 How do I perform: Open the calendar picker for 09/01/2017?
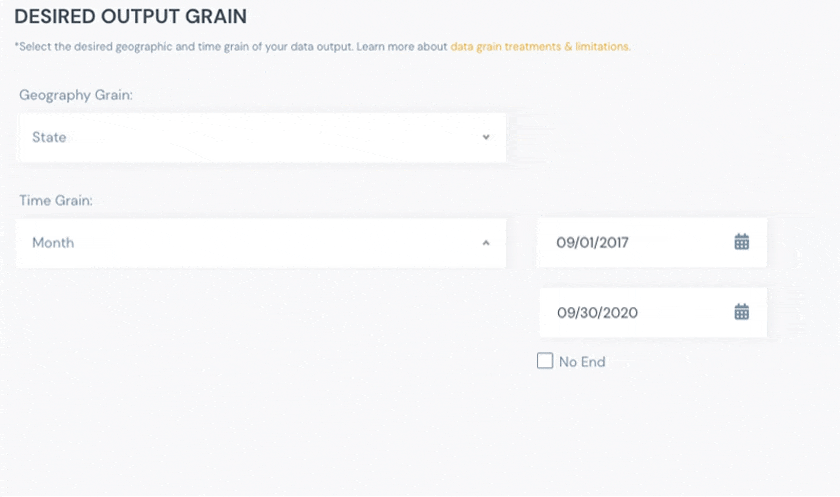(742, 242)
